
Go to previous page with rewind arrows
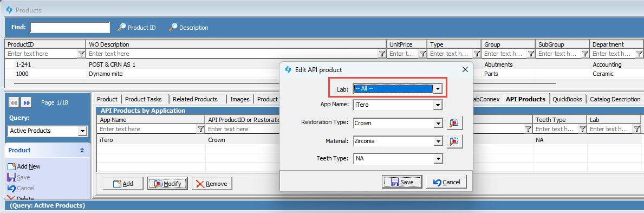pyautogui.click(x=14, y=103)
